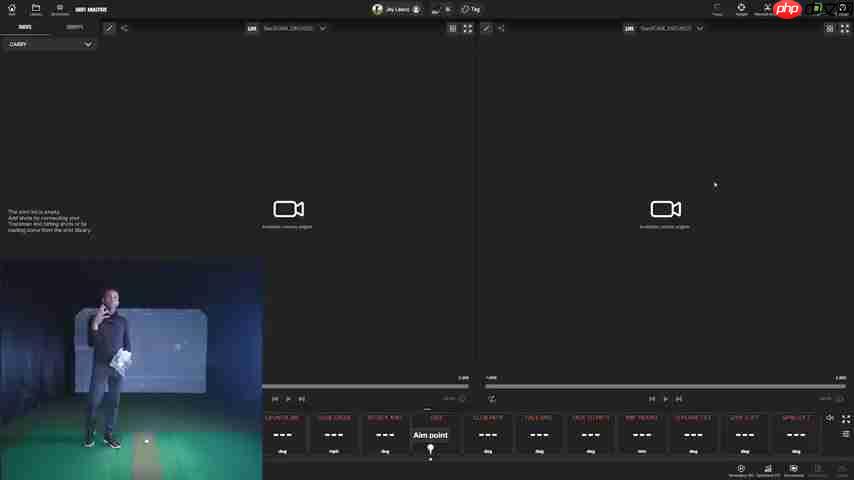Click the grid layout icon in left video pane

click(453, 28)
